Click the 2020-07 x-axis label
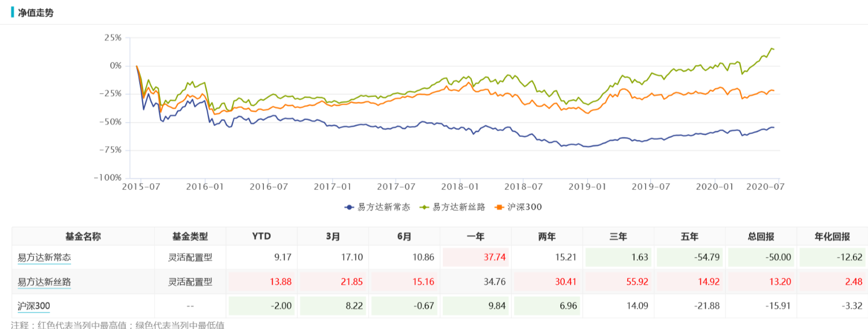The width and height of the screenshot is (868, 329). pyautogui.click(x=763, y=186)
